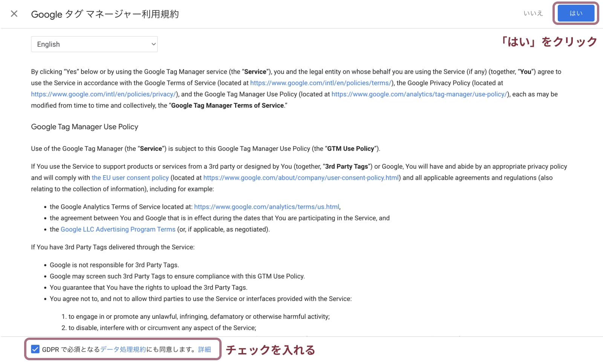This screenshot has height=364, width=603.
Task: Open the Google policies/terms URL link
Action: 321,83
